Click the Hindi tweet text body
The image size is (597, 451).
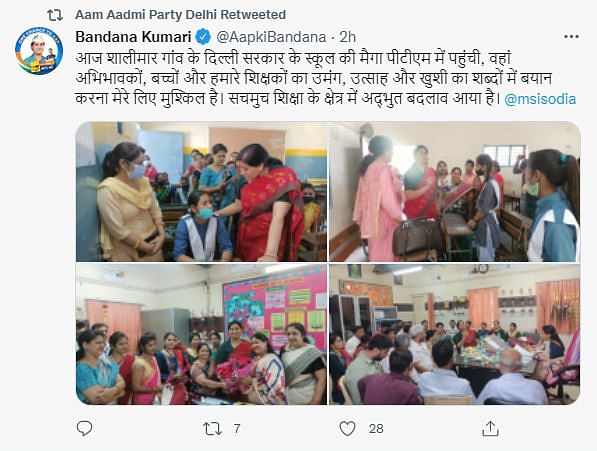pyautogui.click(x=313, y=78)
